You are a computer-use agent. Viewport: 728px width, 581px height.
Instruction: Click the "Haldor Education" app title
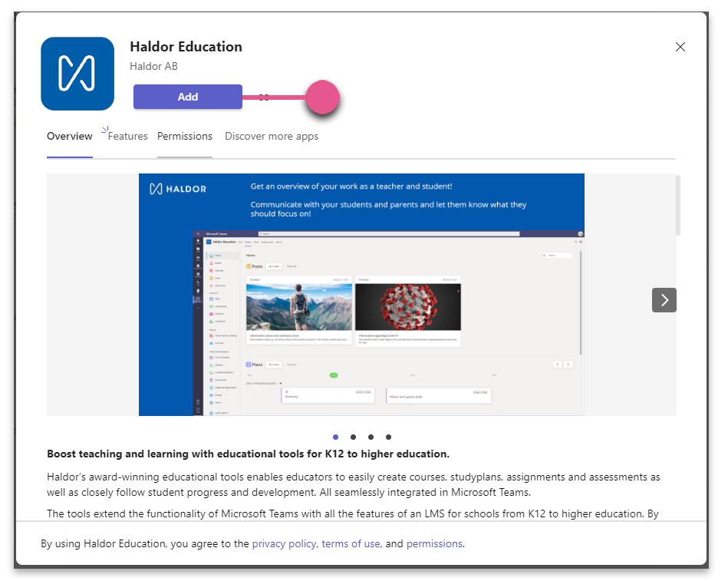point(186,47)
